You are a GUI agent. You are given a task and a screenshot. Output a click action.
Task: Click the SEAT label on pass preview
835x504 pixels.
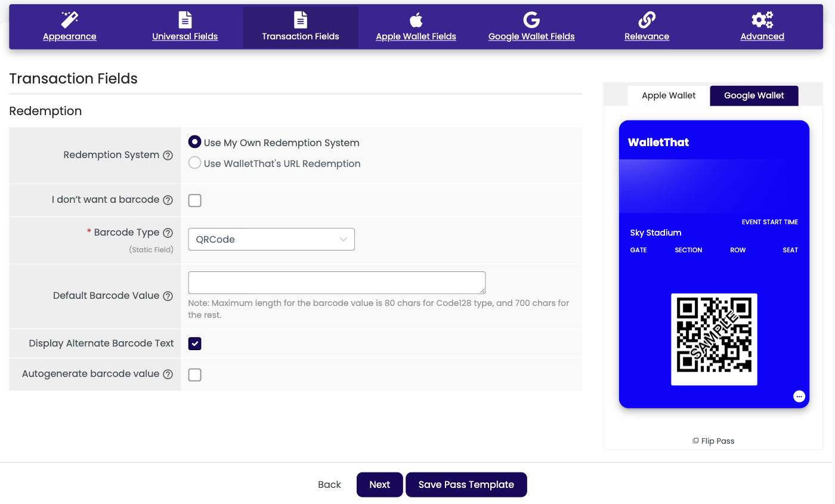[790, 250]
